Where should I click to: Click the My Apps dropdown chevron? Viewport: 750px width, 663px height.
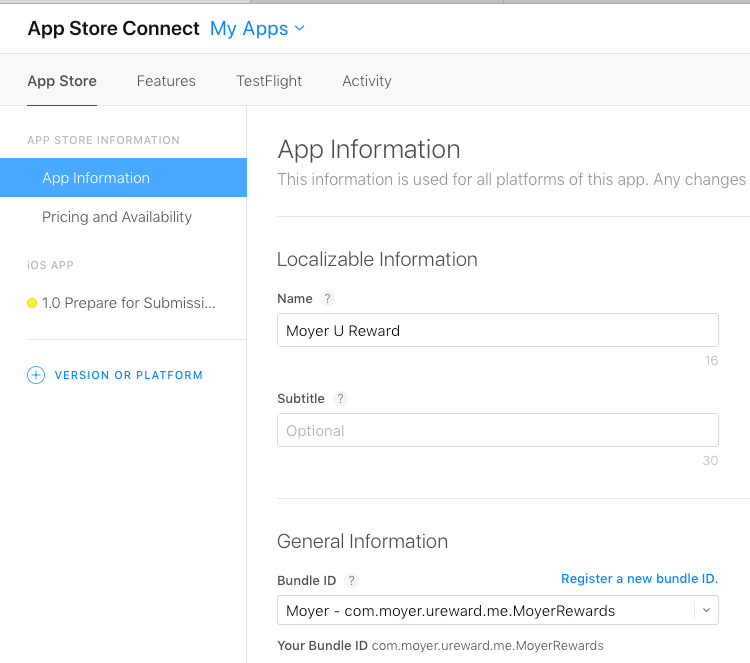click(299, 28)
